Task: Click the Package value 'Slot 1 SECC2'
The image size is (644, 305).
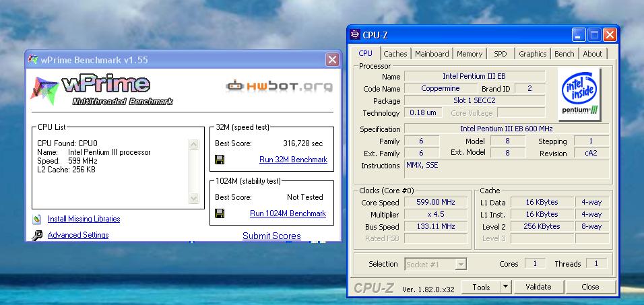Action: pyautogui.click(x=474, y=100)
